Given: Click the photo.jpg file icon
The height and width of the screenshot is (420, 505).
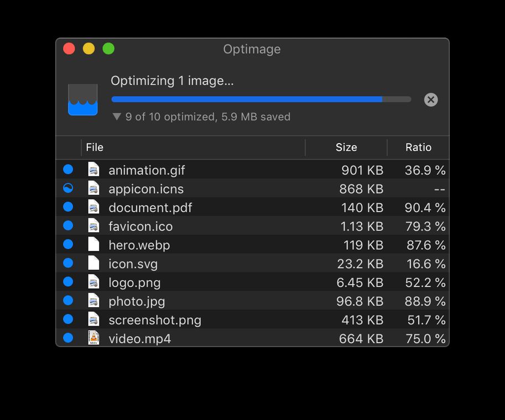Looking at the screenshot, I should [93, 301].
